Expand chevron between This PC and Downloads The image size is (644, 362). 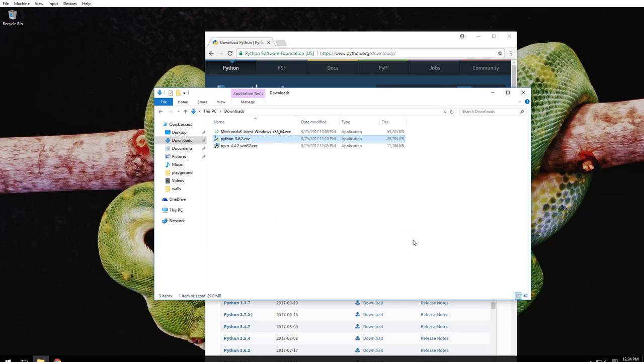pyautogui.click(x=220, y=111)
